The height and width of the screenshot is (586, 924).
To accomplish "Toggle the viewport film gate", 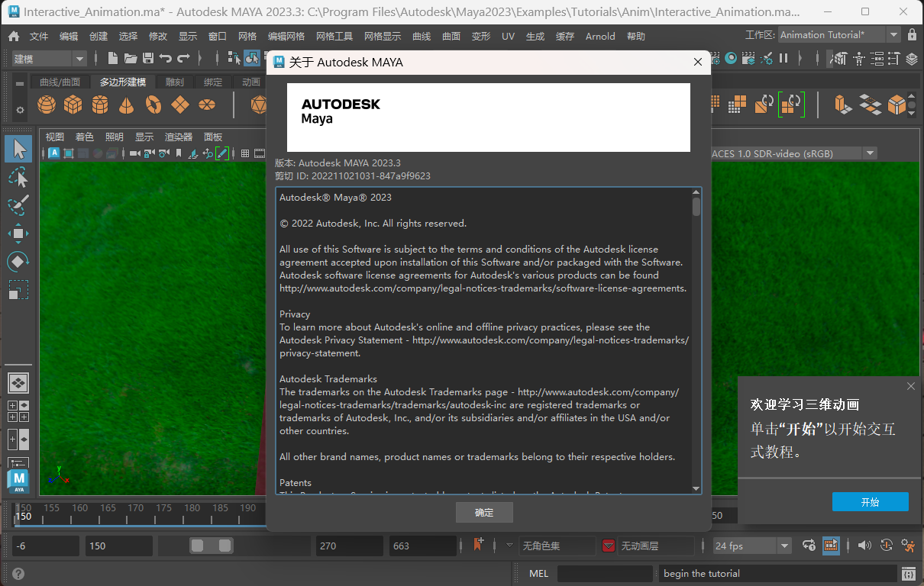I will click(260, 153).
